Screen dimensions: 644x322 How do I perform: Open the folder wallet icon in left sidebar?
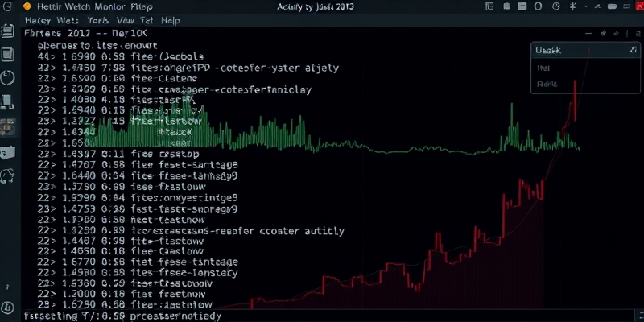coord(8,153)
